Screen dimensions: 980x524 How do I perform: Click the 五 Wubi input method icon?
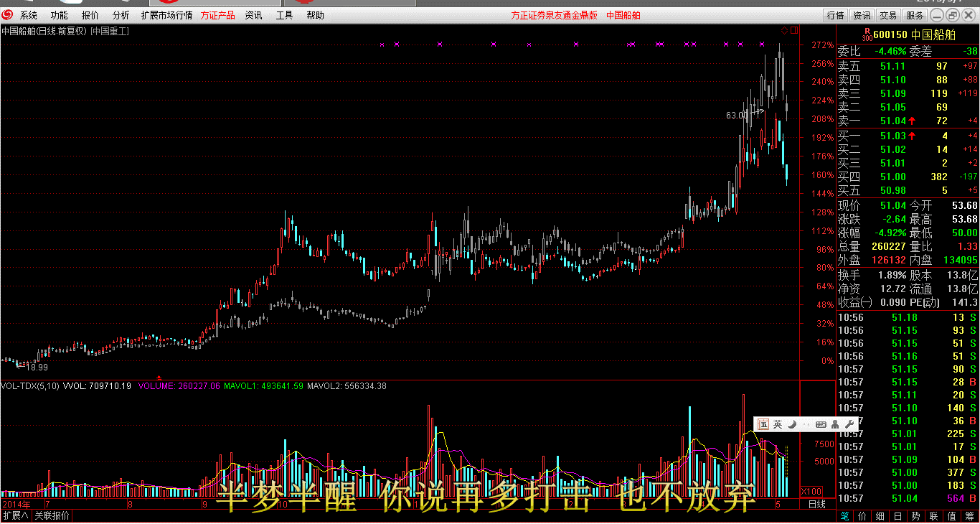point(763,424)
